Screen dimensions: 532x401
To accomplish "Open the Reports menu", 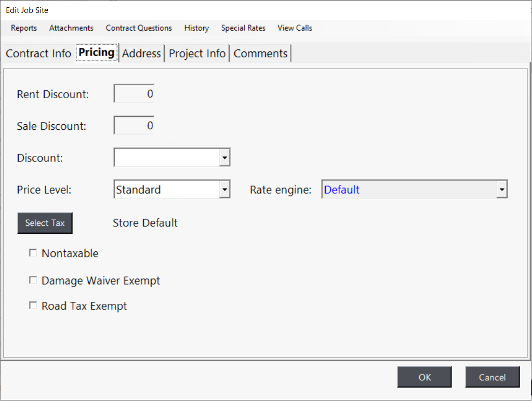I will point(24,28).
